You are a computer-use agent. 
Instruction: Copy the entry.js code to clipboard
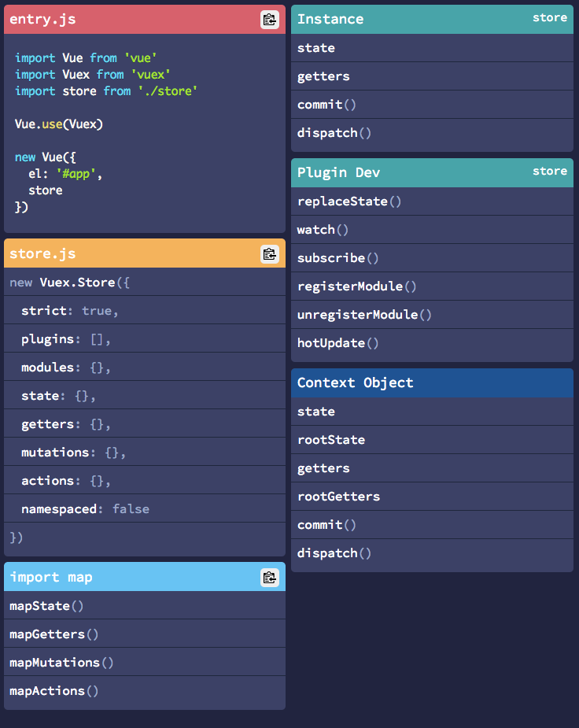[x=270, y=20]
